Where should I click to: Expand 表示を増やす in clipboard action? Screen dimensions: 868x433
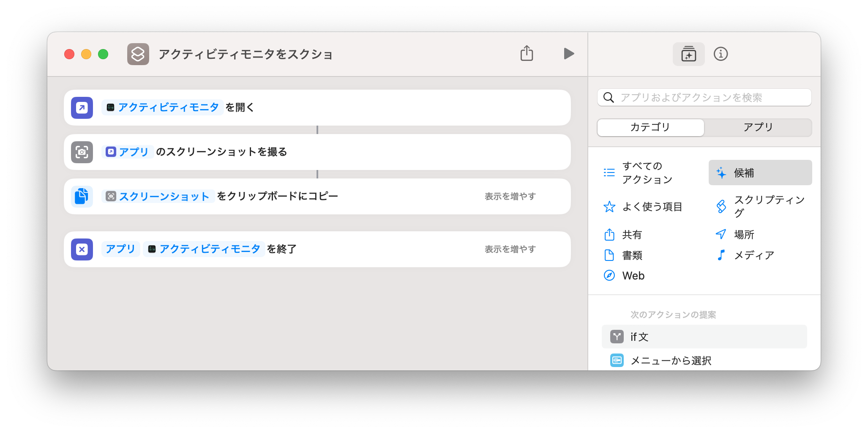tap(510, 196)
